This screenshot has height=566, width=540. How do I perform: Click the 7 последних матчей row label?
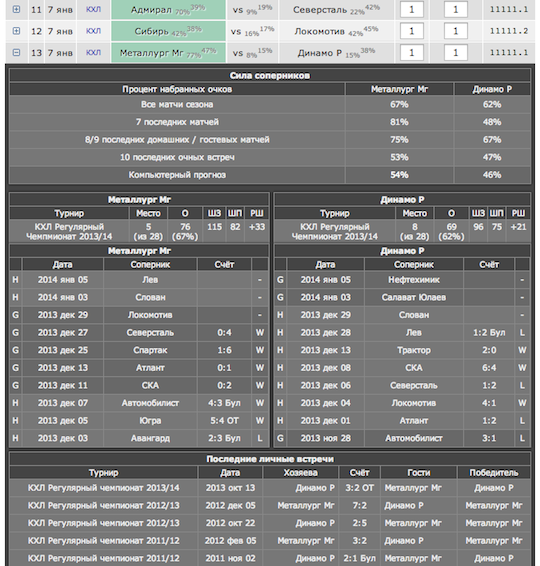(177, 122)
